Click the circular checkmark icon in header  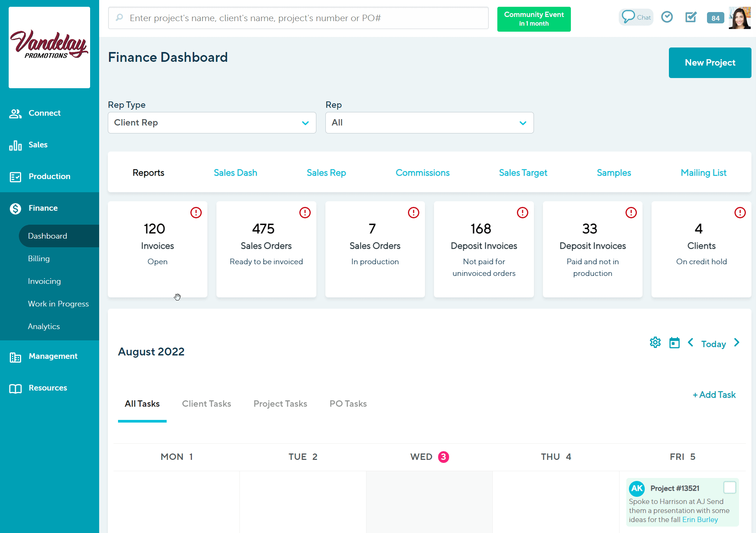coord(667,17)
